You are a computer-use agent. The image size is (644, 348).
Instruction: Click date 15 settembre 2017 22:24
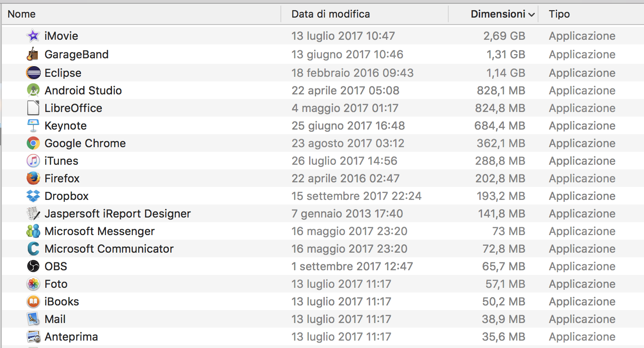pyautogui.click(x=356, y=196)
